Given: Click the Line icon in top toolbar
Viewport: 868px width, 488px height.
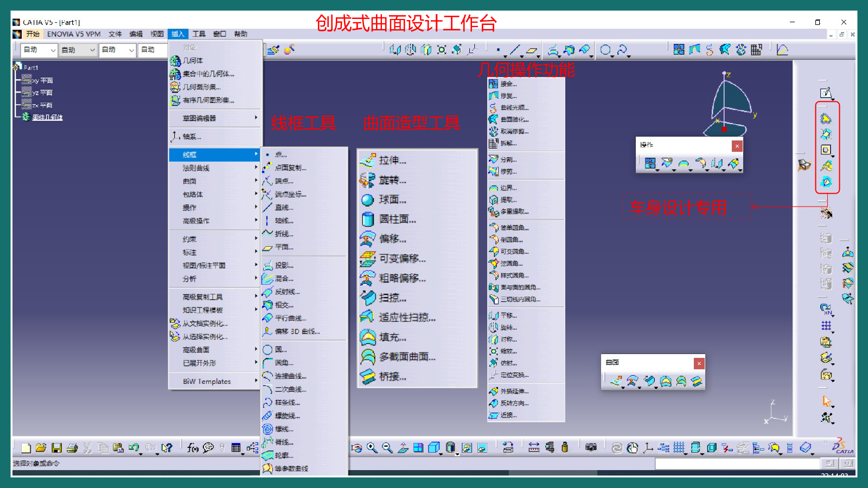Looking at the screenshot, I should coord(514,50).
